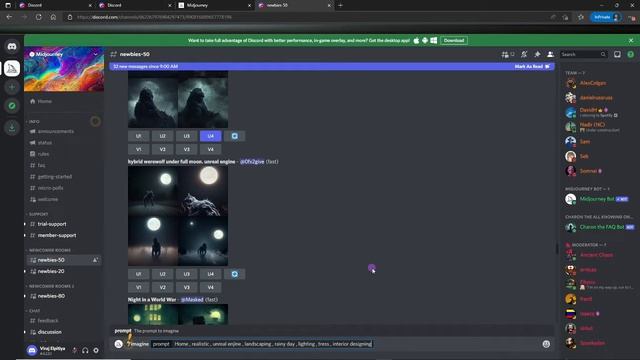Toggle notification settings bell in channel header
640x360 pixels.
point(524,54)
